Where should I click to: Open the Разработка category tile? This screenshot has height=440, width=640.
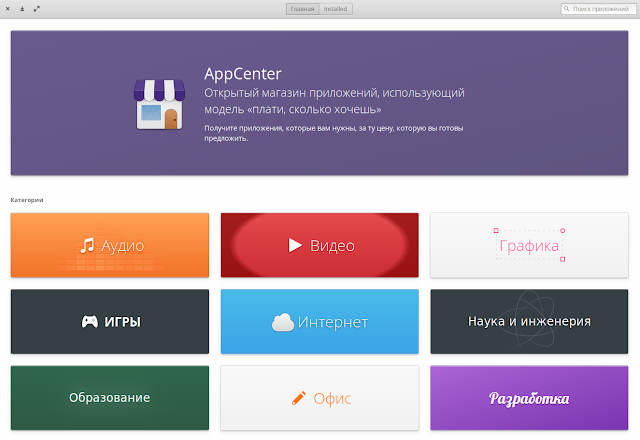tap(529, 398)
